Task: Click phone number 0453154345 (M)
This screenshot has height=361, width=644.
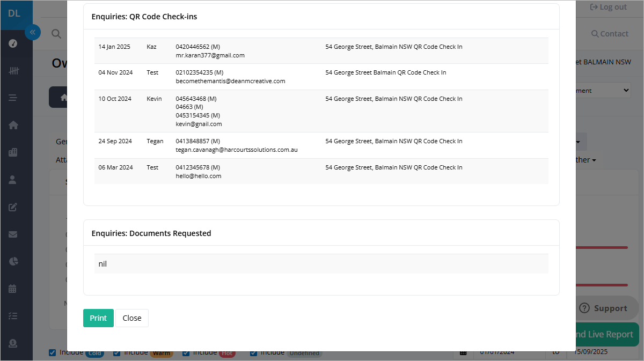Action: point(197,115)
